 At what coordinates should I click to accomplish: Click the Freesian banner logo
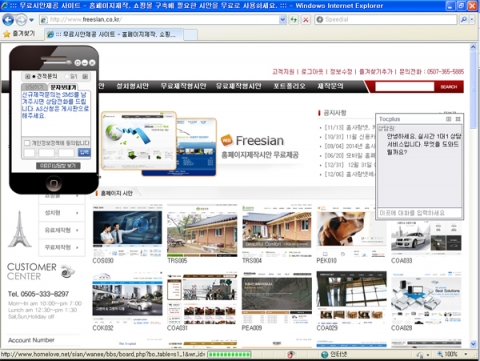(253, 141)
